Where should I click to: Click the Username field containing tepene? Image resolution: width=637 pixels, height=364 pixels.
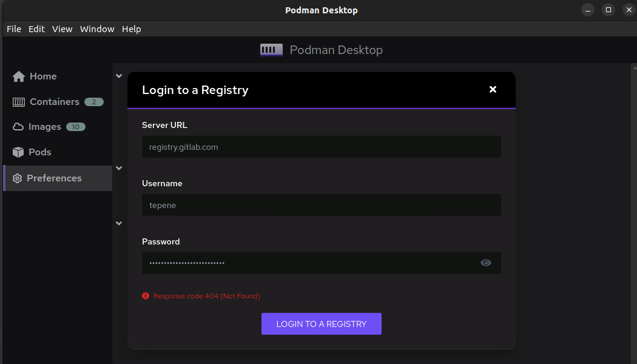pyautogui.click(x=321, y=204)
